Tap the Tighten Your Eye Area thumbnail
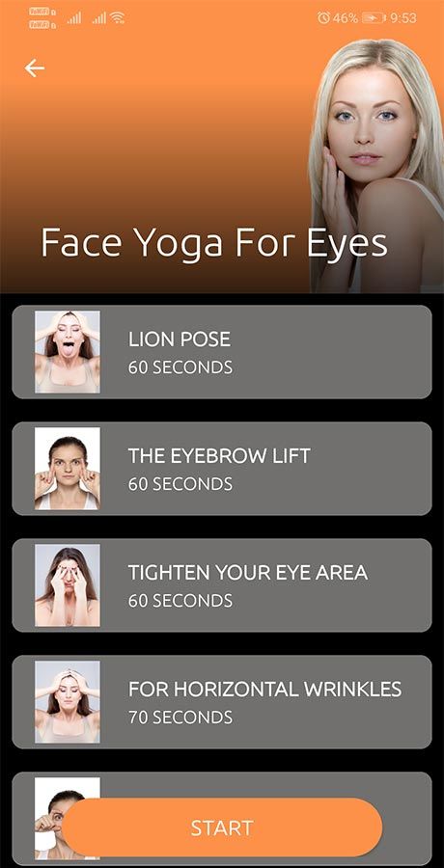The width and height of the screenshot is (444, 868). click(x=68, y=585)
